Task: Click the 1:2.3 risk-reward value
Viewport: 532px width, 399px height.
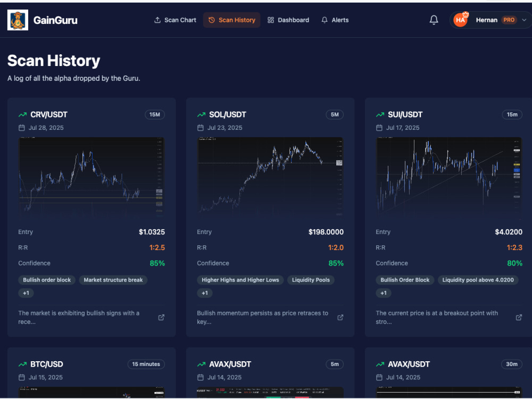Action: tap(514, 248)
